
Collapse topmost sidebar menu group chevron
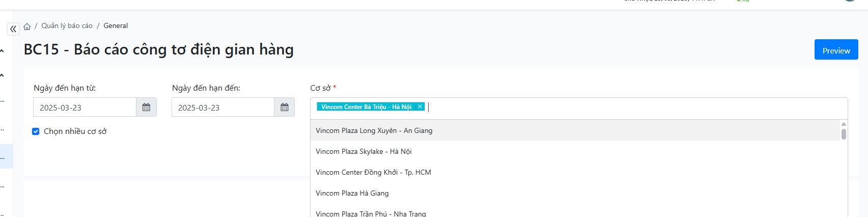[3, 51]
